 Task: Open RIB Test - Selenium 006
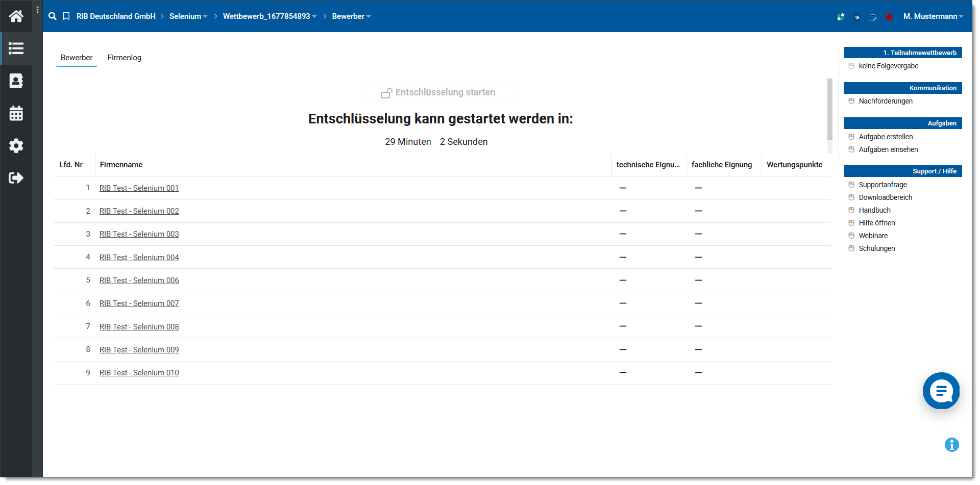(x=139, y=280)
